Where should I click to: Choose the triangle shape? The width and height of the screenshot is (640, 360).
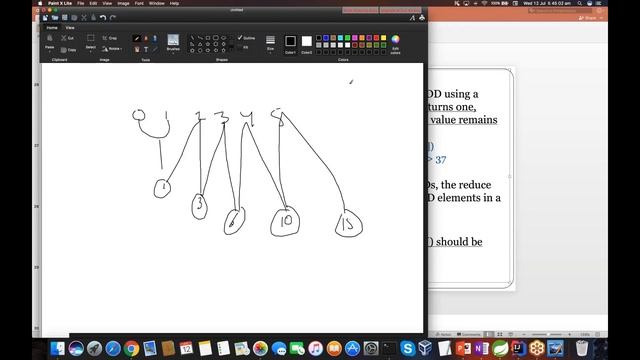point(200,44)
